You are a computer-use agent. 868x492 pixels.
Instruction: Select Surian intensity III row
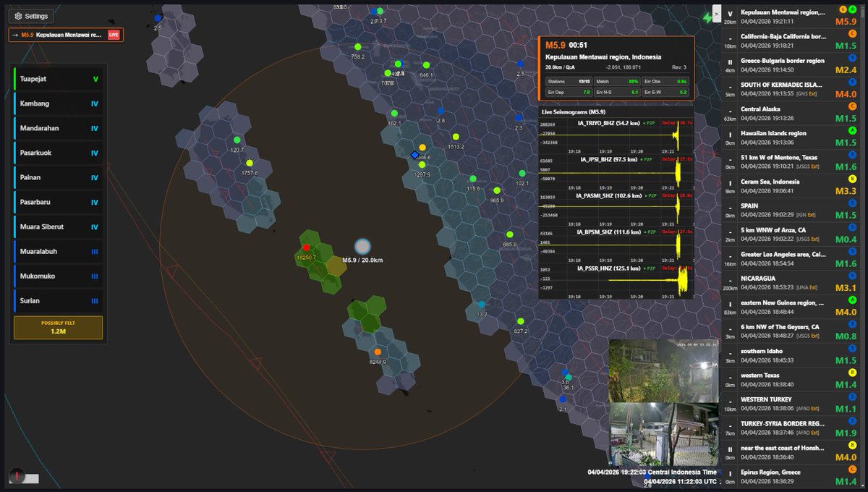point(59,301)
